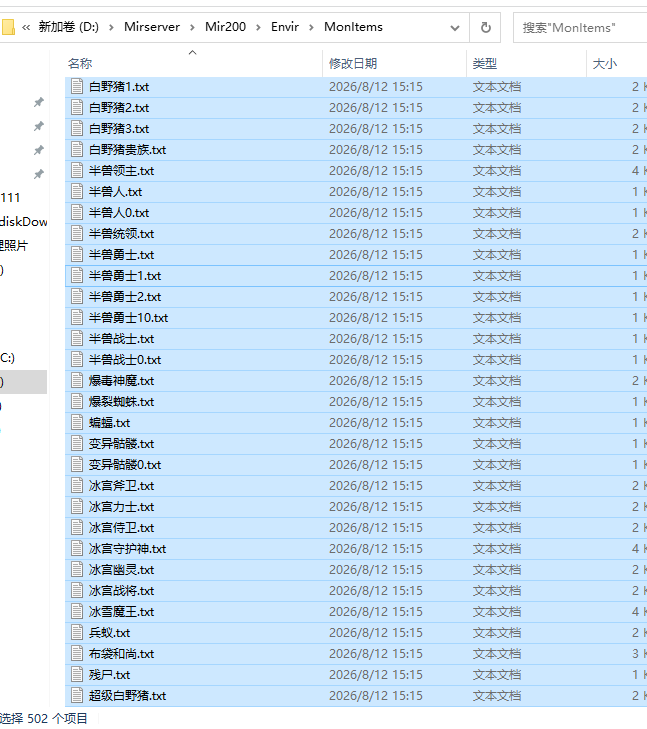
Task: Click the refresh button in address bar
Action: tap(486, 27)
